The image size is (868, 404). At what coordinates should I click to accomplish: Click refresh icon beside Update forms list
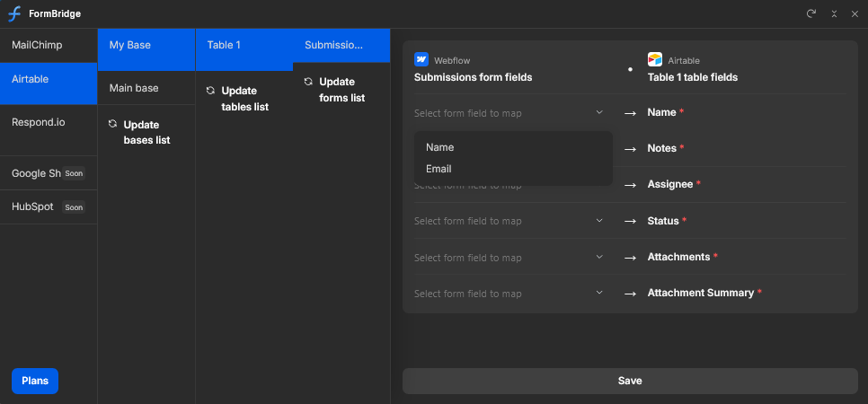[308, 82]
